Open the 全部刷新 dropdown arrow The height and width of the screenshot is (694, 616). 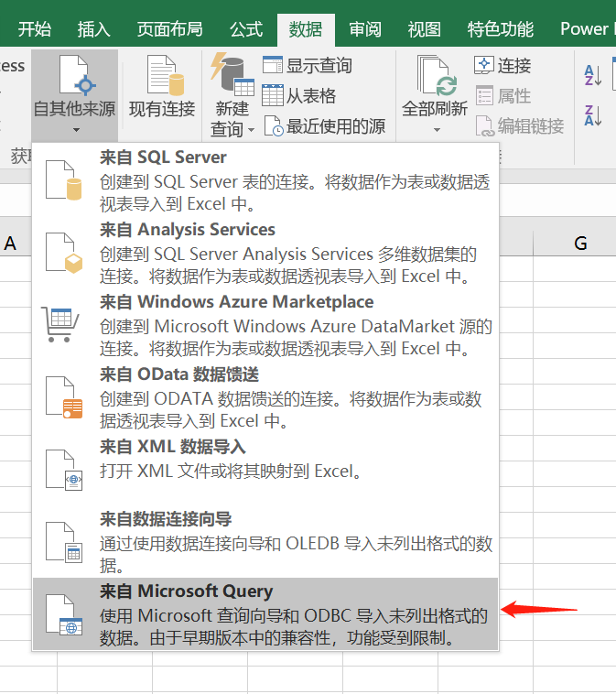point(435,130)
